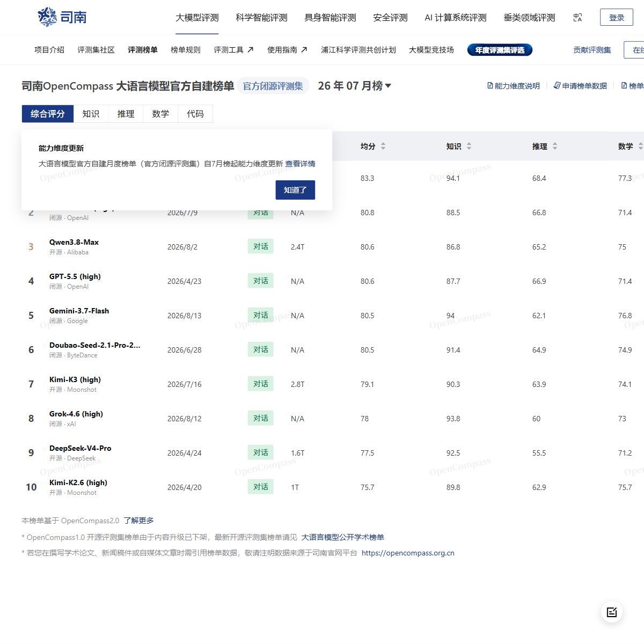Screen dimensions: 644x644
Task: Select the 推理 tab
Action: (x=126, y=114)
